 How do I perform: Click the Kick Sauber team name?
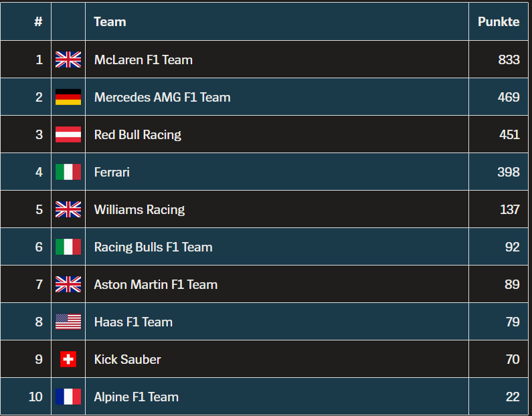click(127, 359)
